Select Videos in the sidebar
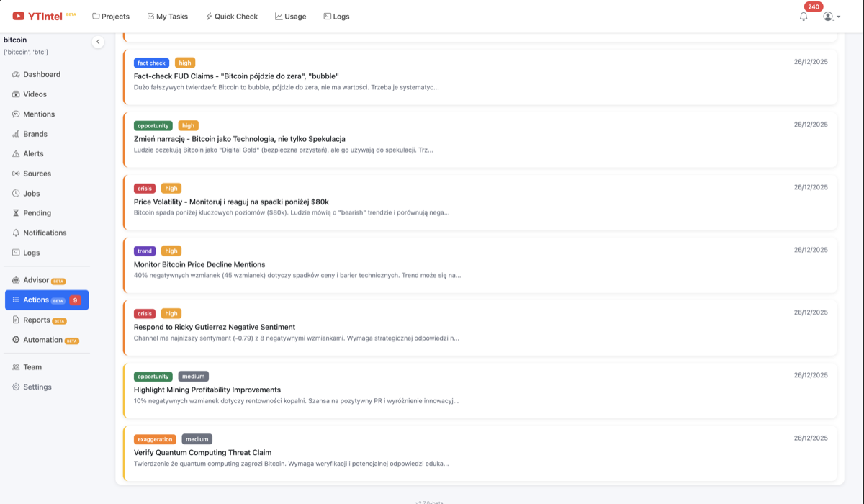Viewport: 864px width, 504px height. click(x=35, y=94)
